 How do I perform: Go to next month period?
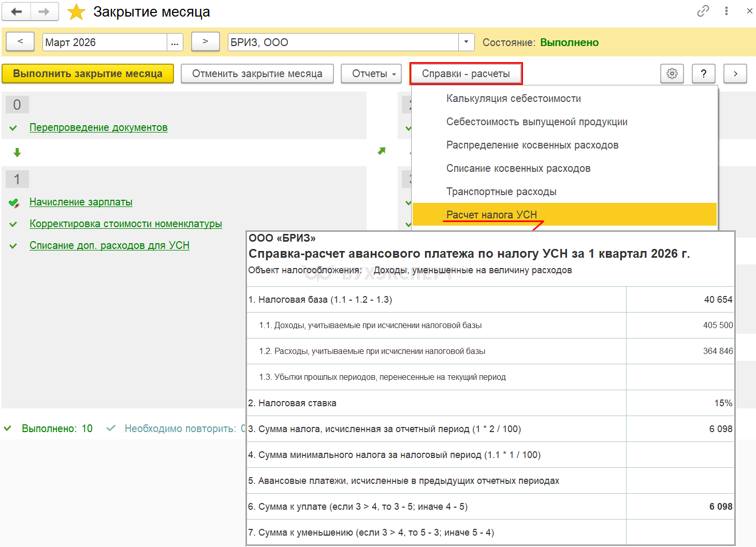(x=205, y=42)
